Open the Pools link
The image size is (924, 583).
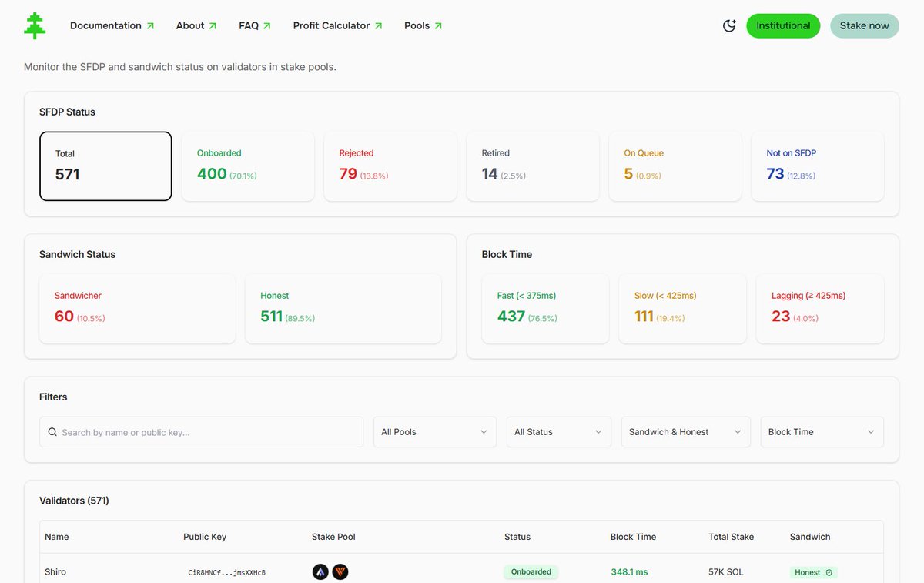tap(423, 25)
